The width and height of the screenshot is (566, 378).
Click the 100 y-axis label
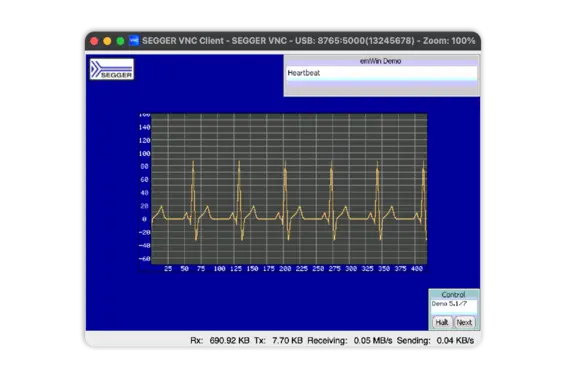coord(144,153)
